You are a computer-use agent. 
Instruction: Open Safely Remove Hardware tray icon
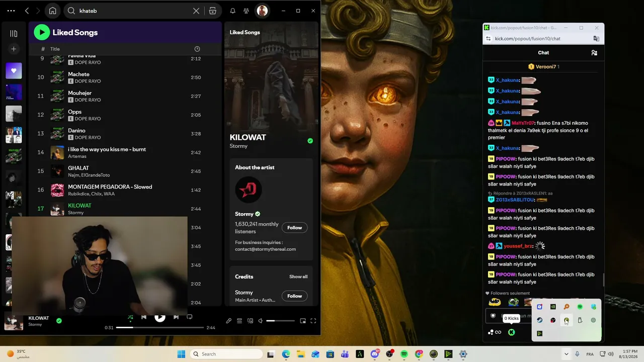coord(580,320)
